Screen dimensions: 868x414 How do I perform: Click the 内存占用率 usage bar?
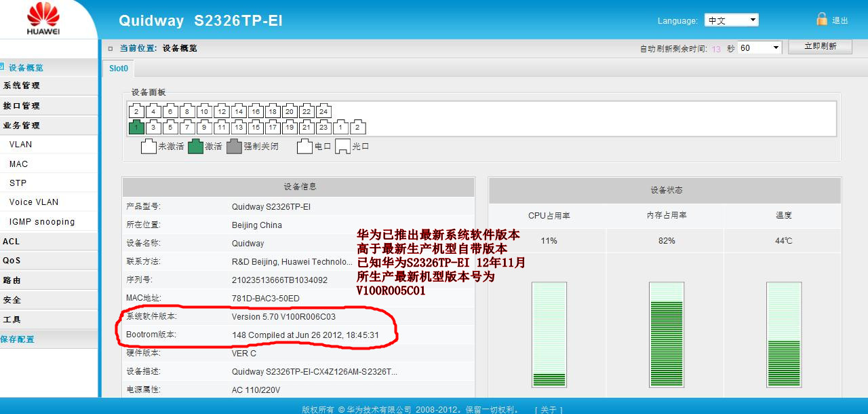click(667, 335)
